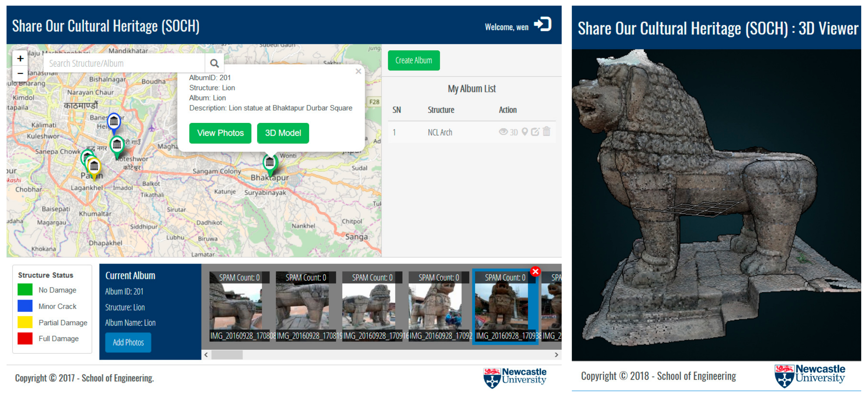Click the blue map marker near Baneshwor
Image resolution: width=868 pixels, height=399 pixels.
point(114,121)
